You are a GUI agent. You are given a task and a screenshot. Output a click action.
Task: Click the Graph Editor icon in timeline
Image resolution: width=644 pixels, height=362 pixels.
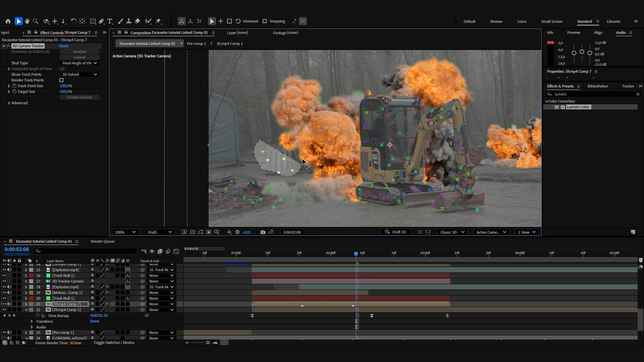[176, 252]
